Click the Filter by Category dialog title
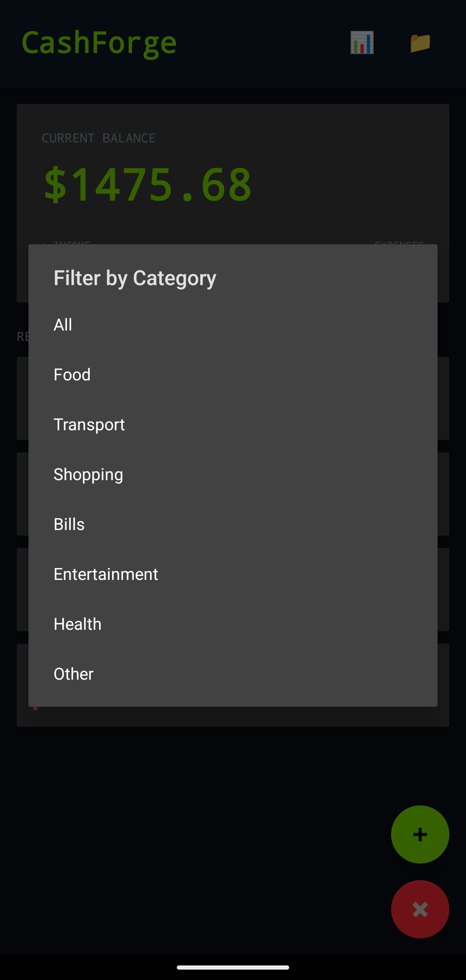 tap(135, 278)
